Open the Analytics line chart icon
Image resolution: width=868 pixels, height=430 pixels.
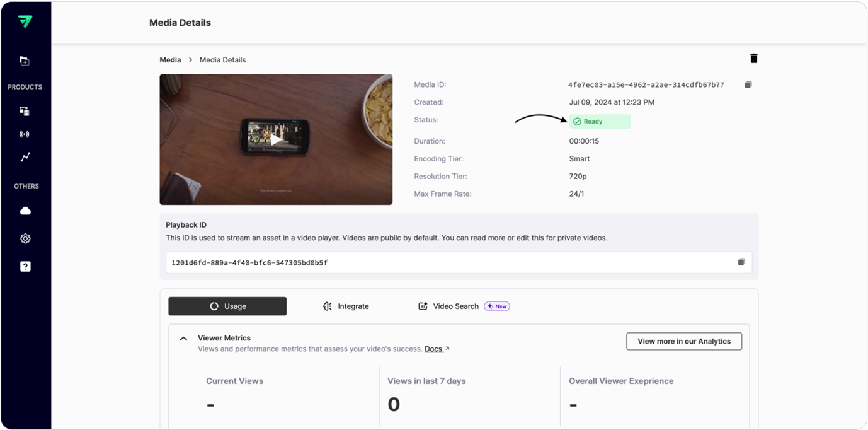pyautogui.click(x=25, y=157)
